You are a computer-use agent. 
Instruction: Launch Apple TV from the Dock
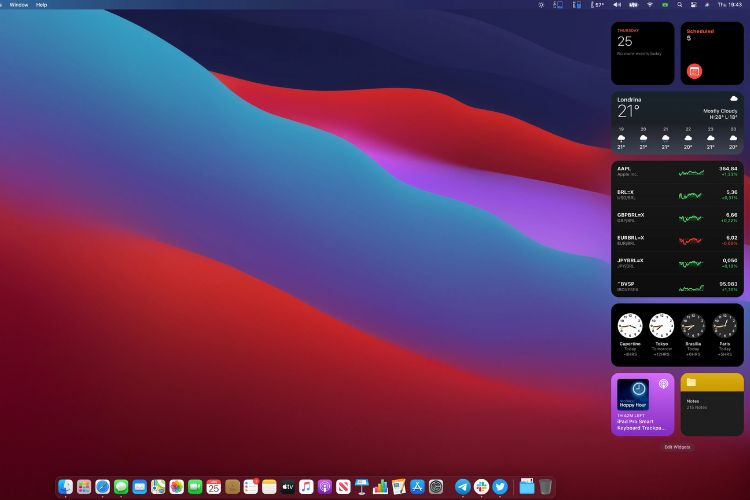tap(287, 487)
